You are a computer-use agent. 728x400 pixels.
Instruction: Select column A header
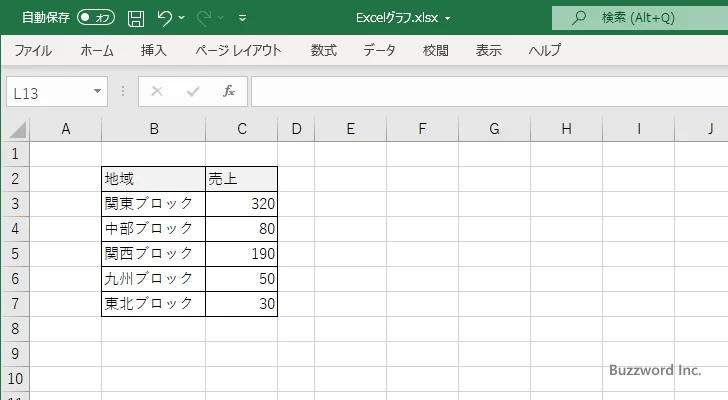click(65, 129)
